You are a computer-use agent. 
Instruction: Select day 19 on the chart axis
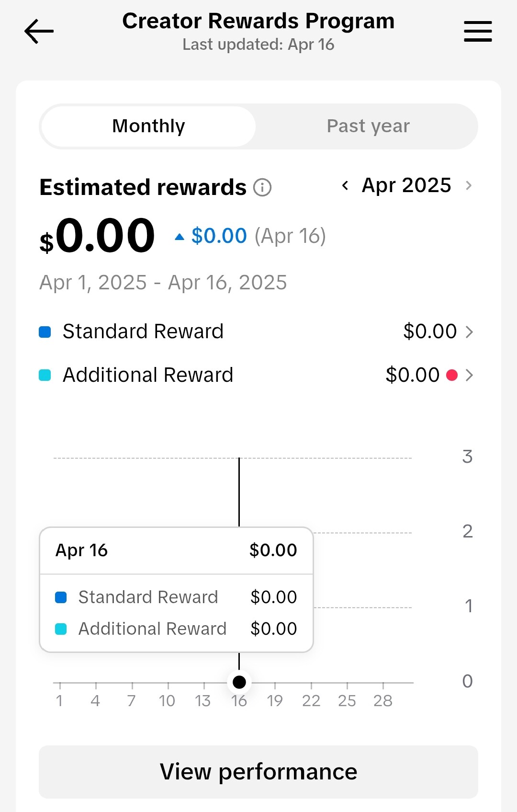tap(275, 701)
